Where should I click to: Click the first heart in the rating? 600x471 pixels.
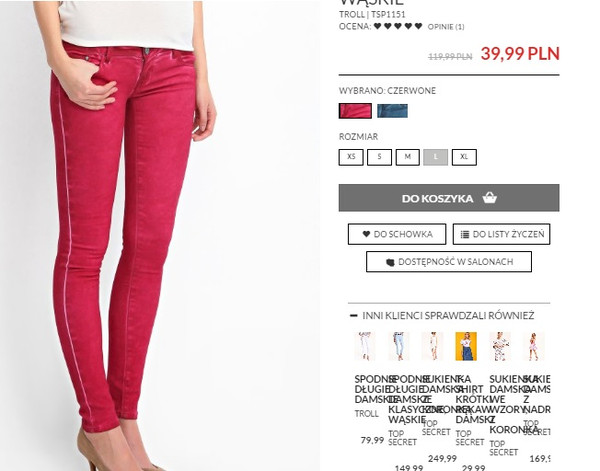click(378, 26)
